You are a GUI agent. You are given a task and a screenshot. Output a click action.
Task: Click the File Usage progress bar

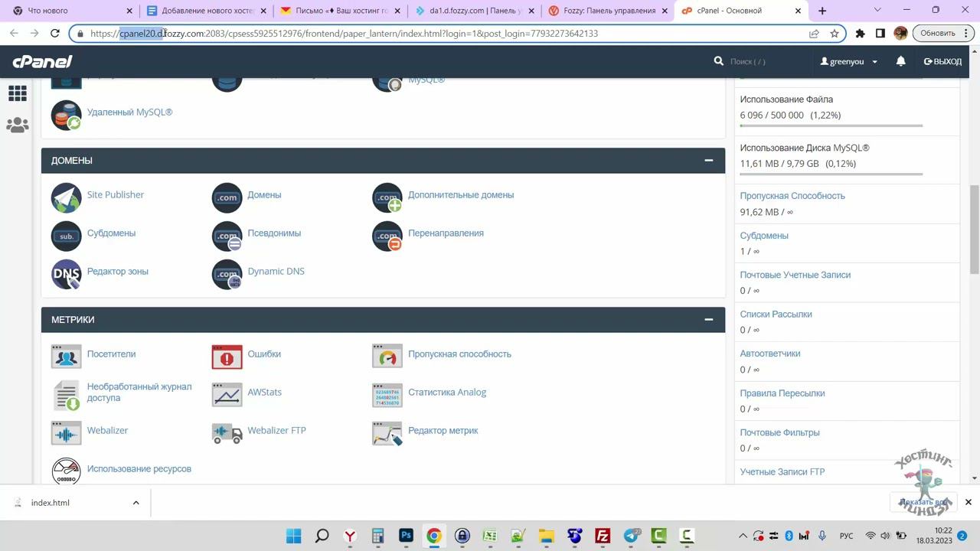click(x=831, y=126)
